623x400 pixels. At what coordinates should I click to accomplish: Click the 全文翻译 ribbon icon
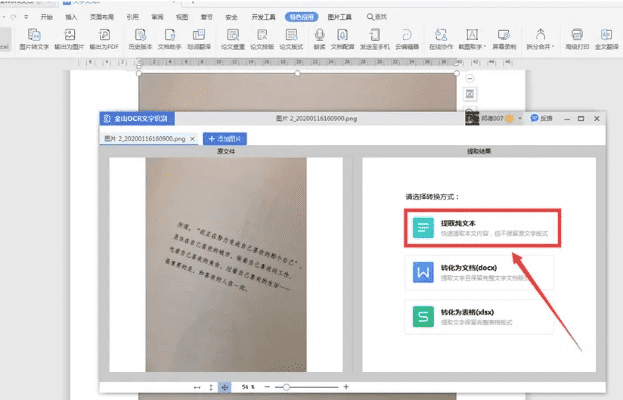pyautogui.click(x=607, y=39)
